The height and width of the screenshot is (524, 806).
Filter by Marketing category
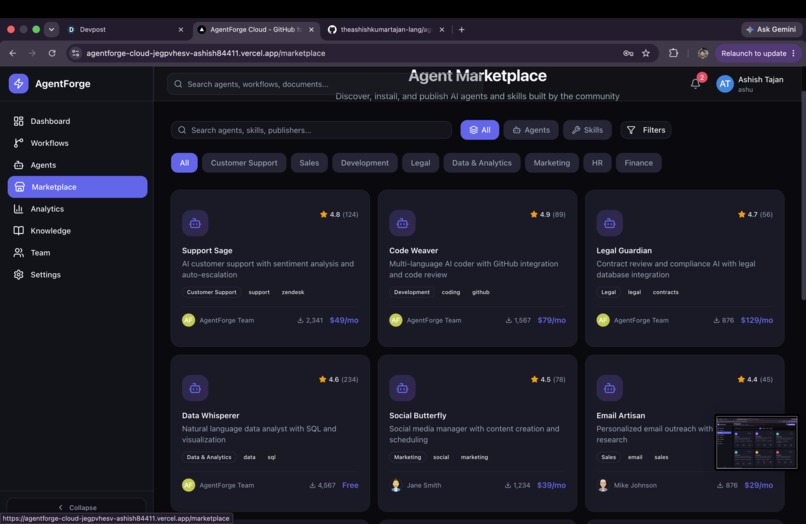552,163
